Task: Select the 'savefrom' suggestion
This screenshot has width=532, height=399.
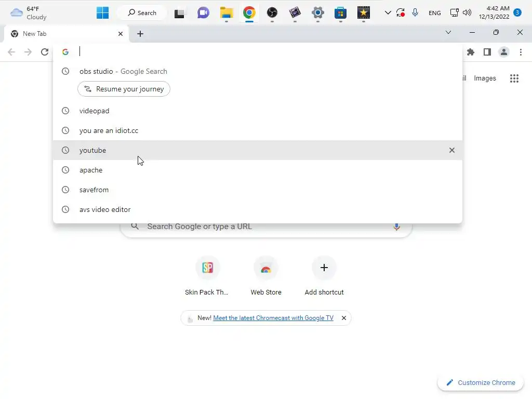Action: [258, 190]
